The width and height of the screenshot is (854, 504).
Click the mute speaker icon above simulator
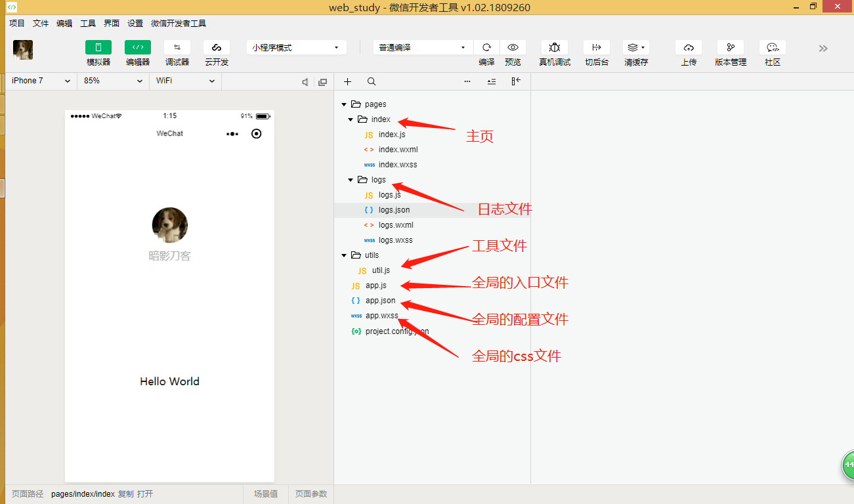(305, 81)
